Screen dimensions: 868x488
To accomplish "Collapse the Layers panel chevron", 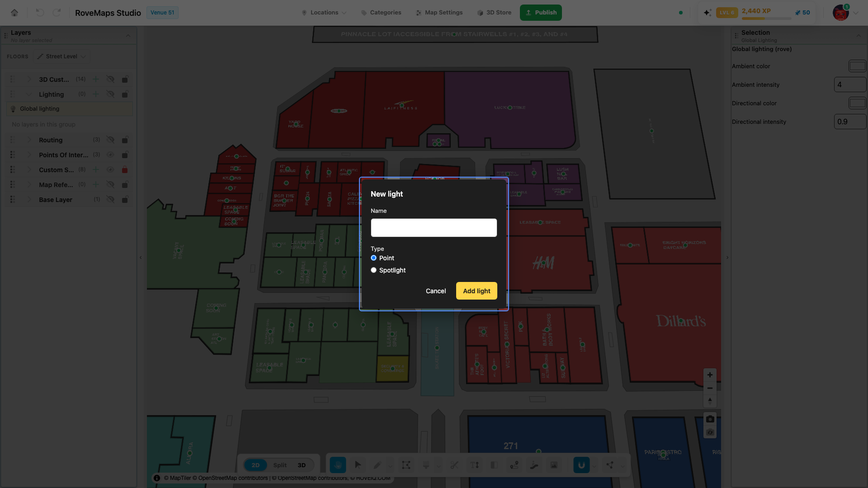I will click(128, 36).
